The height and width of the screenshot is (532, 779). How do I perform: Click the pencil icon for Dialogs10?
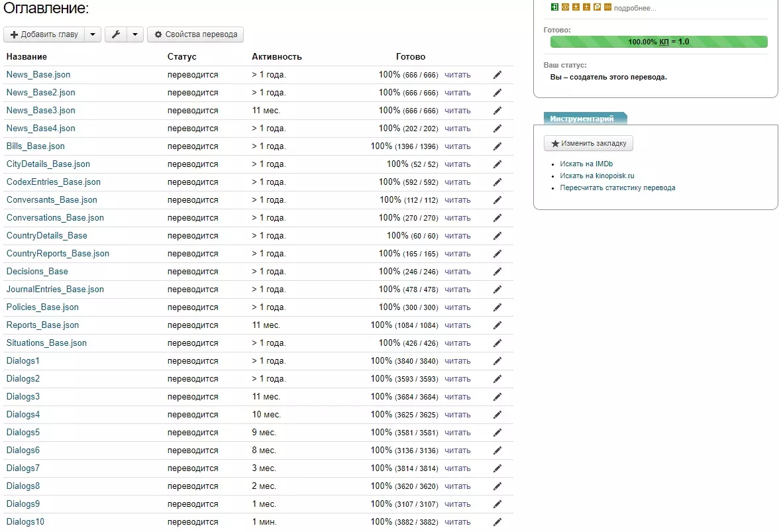click(497, 522)
